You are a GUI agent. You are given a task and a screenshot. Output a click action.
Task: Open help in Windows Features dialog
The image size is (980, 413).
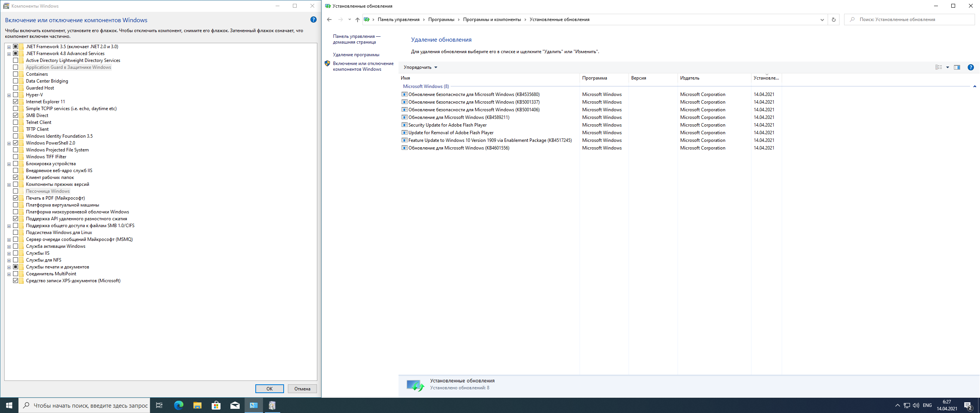[x=313, y=20]
